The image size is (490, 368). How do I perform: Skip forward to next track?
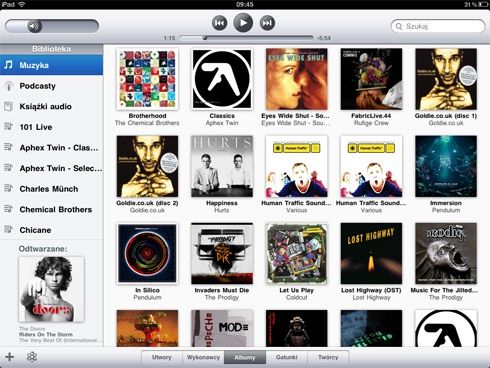click(x=267, y=23)
